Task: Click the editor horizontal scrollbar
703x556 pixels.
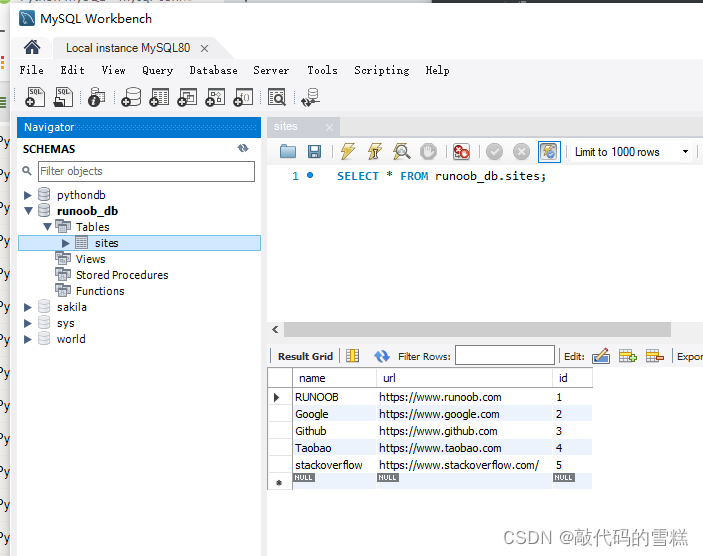Action: point(477,330)
